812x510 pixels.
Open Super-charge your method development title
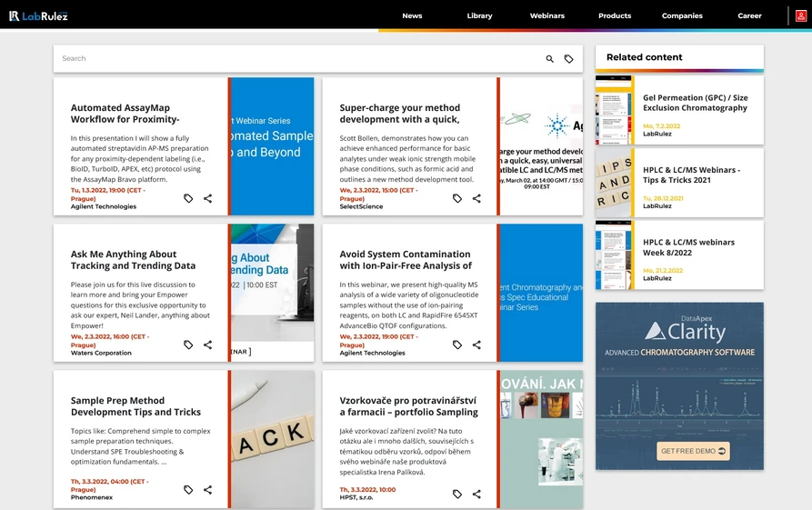coord(400,114)
